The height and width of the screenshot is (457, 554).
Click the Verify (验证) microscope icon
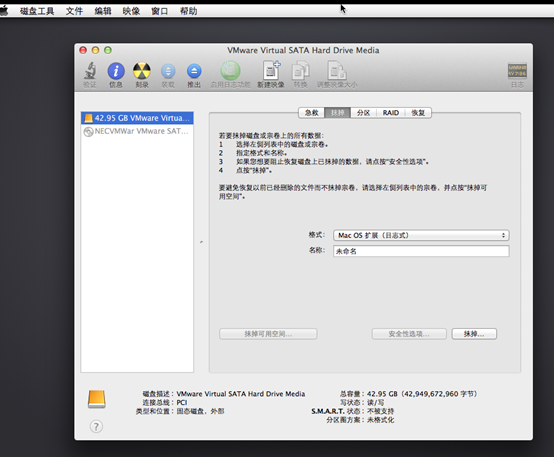point(90,71)
